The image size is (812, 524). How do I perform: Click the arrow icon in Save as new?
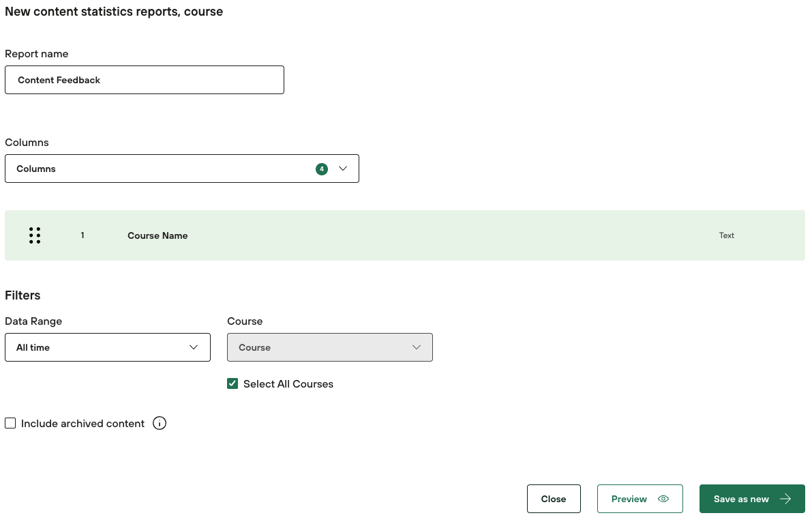pyautogui.click(x=785, y=499)
